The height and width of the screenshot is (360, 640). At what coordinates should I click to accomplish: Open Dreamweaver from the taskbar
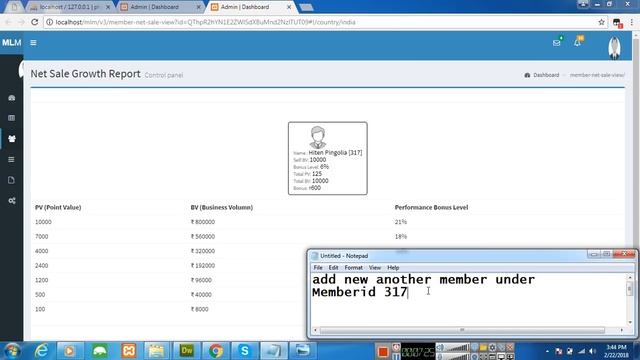(187, 351)
